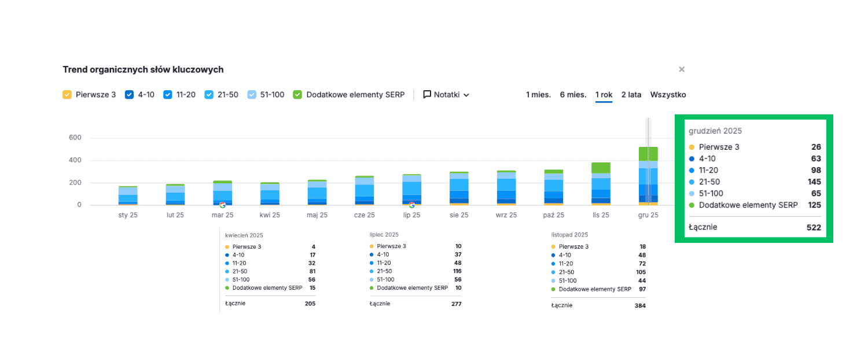868x347 pixels.
Task: Click the gru 25 axis label
Action: tap(648, 215)
